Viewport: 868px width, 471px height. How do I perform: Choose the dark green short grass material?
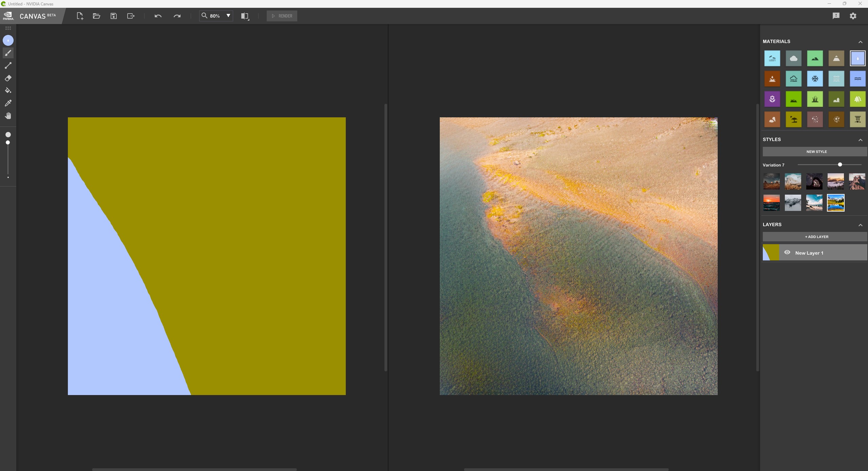pos(794,99)
